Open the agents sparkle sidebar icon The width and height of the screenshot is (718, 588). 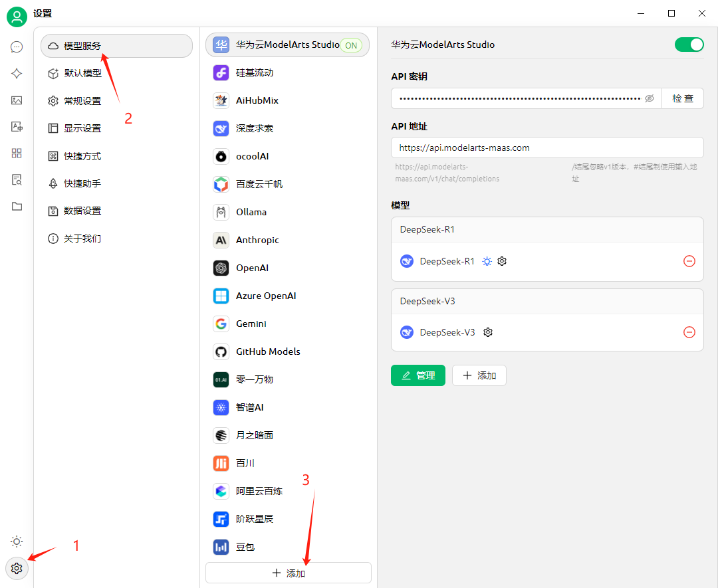tap(17, 74)
